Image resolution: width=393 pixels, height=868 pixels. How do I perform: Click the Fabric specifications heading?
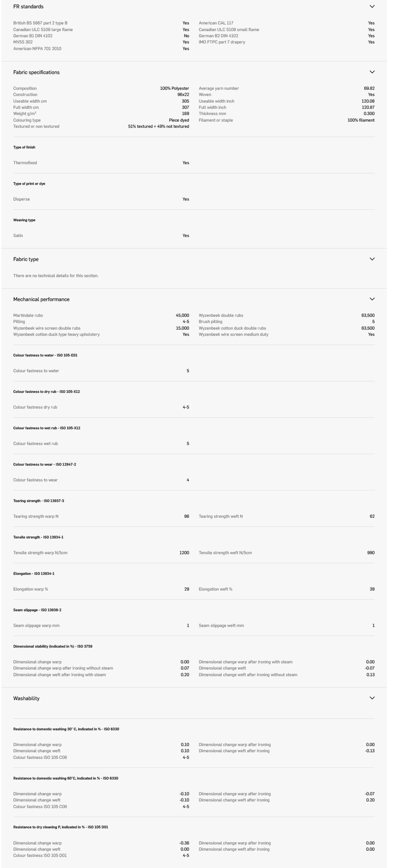coord(36,72)
